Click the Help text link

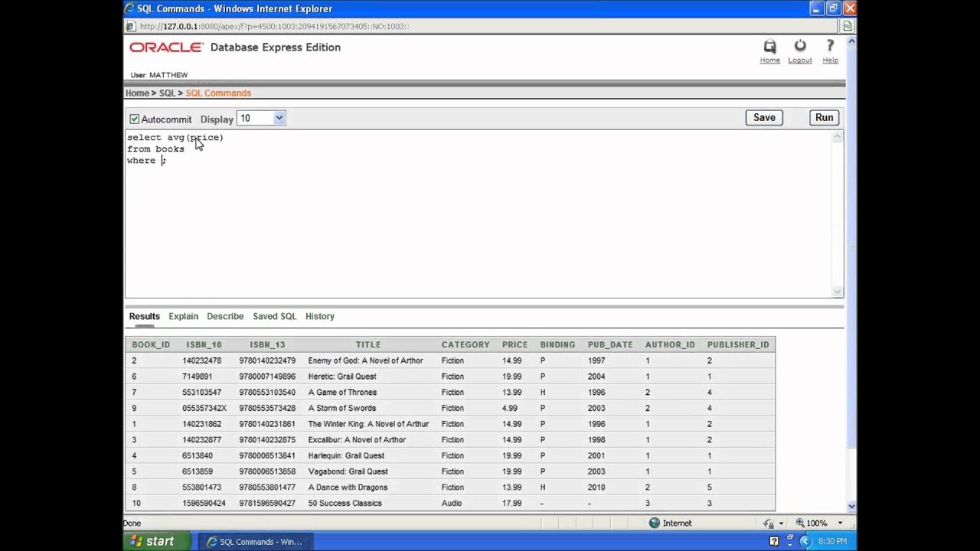[830, 60]
